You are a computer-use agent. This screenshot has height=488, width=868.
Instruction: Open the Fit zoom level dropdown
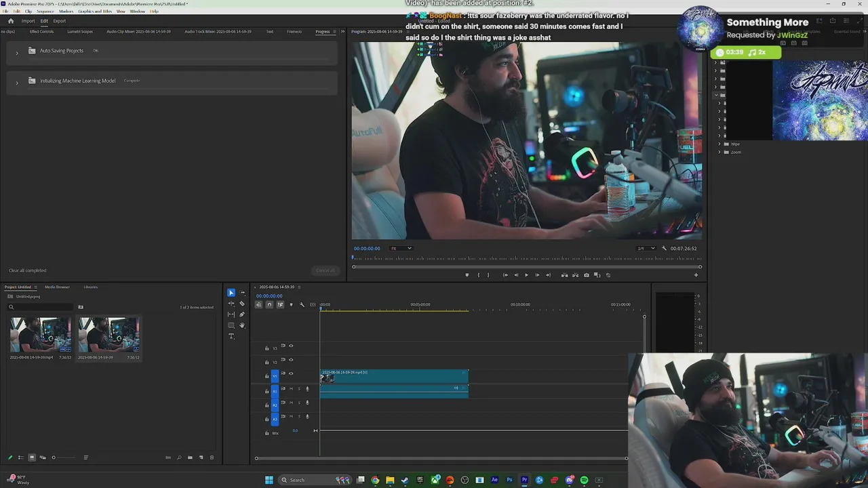pos(401,248)
